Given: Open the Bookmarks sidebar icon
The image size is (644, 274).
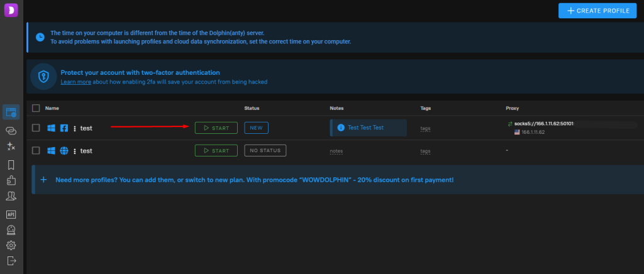Looking at the screenshot, I should click(x=11, y=165).
